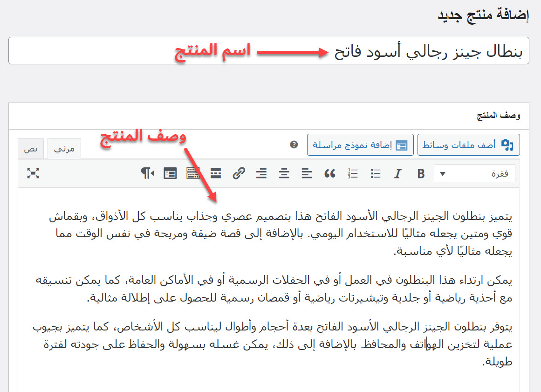Insert a bulleted list
This screenshot has width=541, height=392.
click(x=376, y=174)
